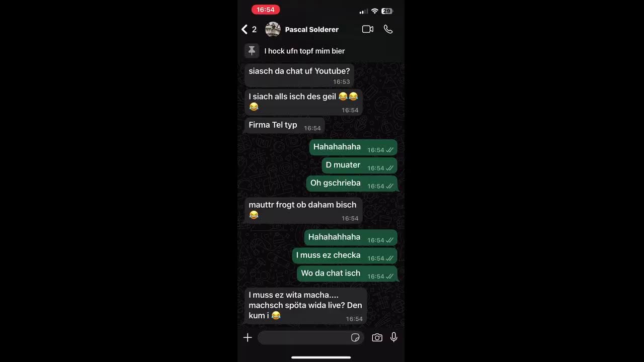The height and width of the screenshot is (362, 644).
Task: Open sticker picker in message field
Action: pyautogui.click(x=355, y=337)
